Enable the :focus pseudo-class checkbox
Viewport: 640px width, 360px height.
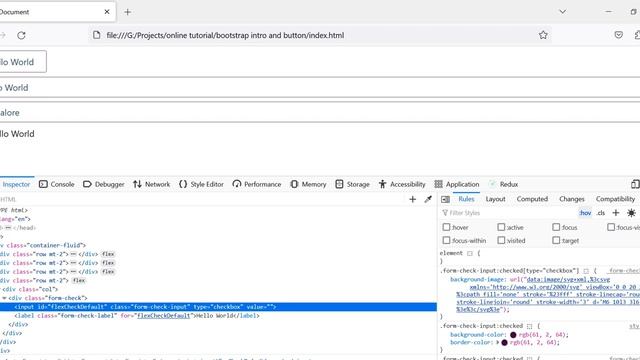556,227
